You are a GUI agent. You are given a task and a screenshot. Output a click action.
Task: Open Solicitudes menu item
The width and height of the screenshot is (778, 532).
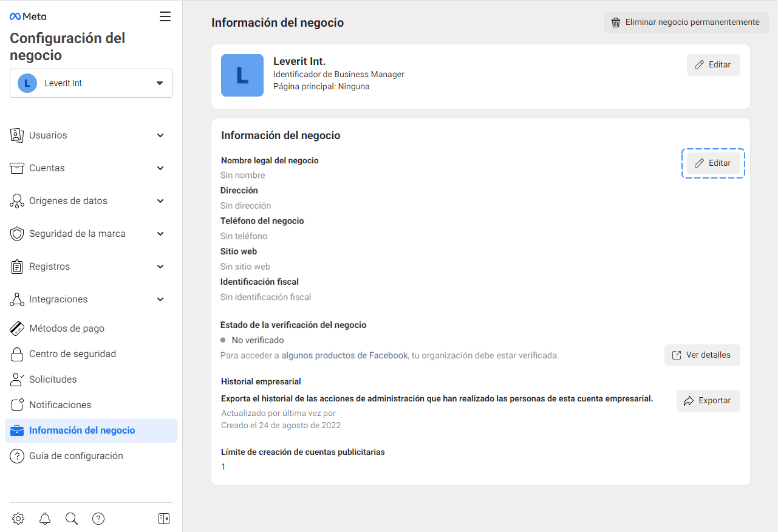(91, 380)
